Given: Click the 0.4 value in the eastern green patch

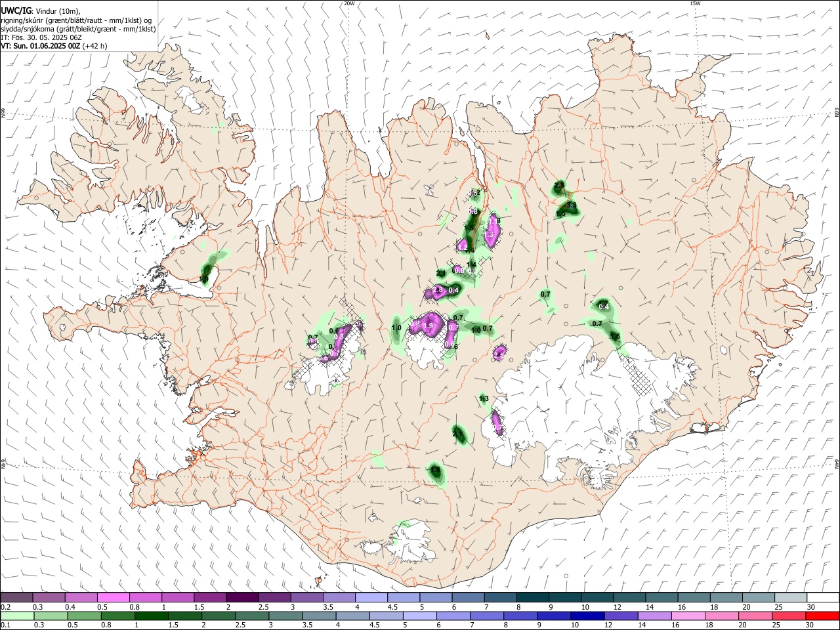Looking at the screenshot, I should pos(604,306).
